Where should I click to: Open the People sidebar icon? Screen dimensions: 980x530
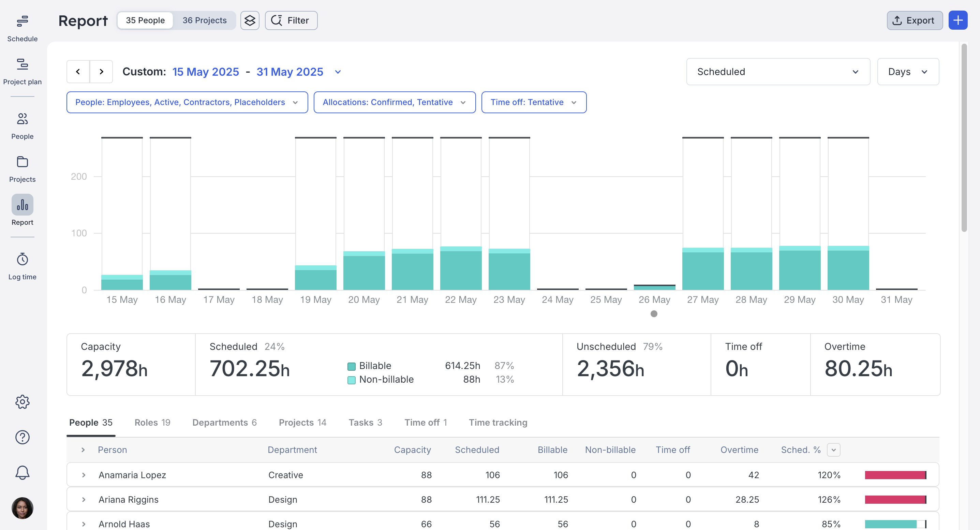pos(22,119)
